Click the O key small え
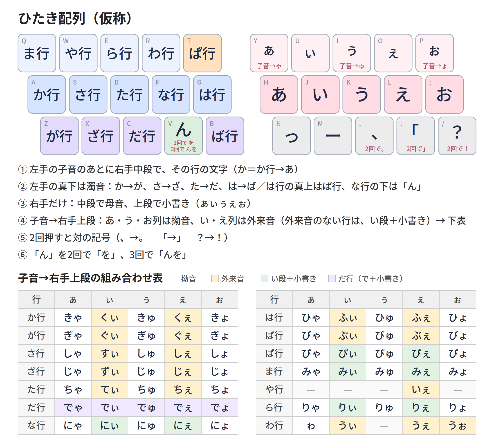This screenshot has height=448, width=494. pos(393,53)
